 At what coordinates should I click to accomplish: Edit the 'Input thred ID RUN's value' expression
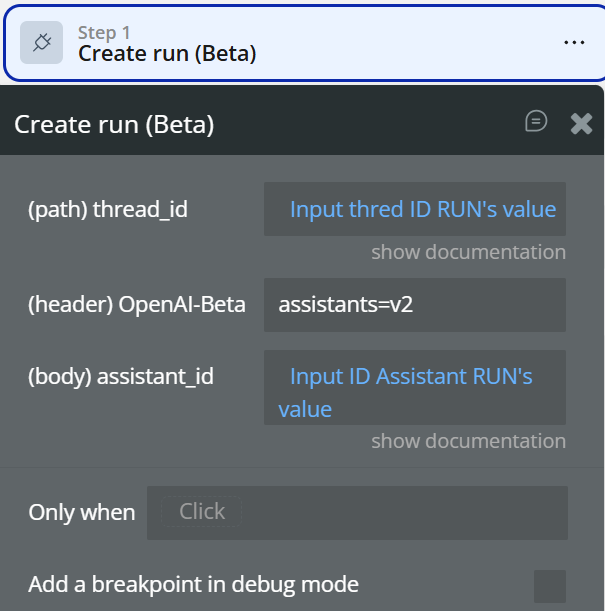click(x=422, y=209)
